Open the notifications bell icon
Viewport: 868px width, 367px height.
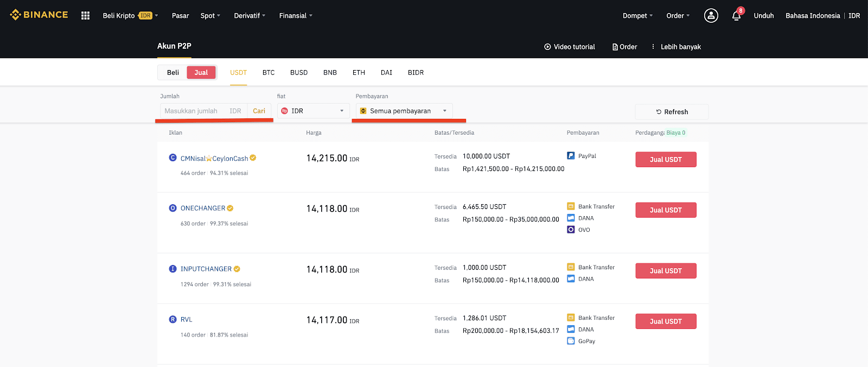(x=736, y=16)
